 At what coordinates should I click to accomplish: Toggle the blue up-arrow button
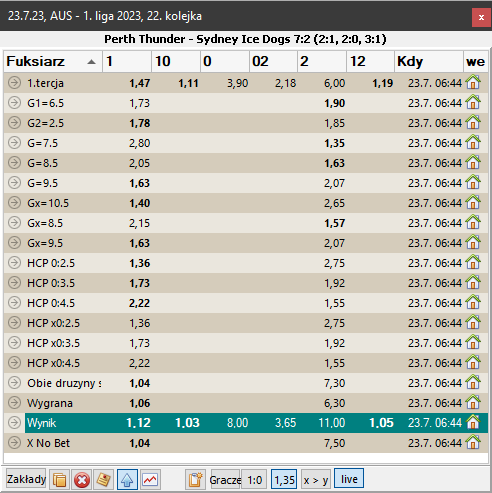pyautogui.click(x=127, y=480)
